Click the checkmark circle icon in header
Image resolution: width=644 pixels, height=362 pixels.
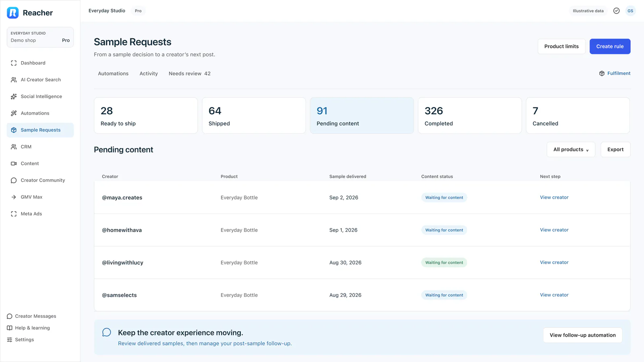tap(616, 11)
